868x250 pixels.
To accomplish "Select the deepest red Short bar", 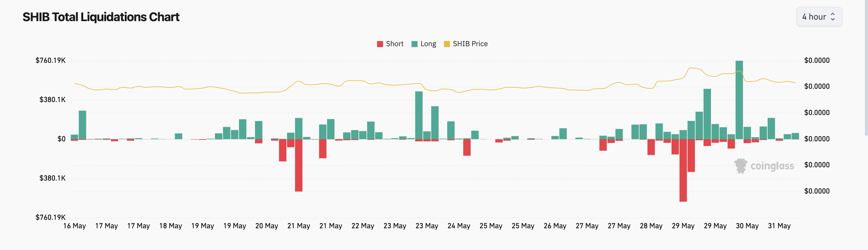I will tap(683, 170).
